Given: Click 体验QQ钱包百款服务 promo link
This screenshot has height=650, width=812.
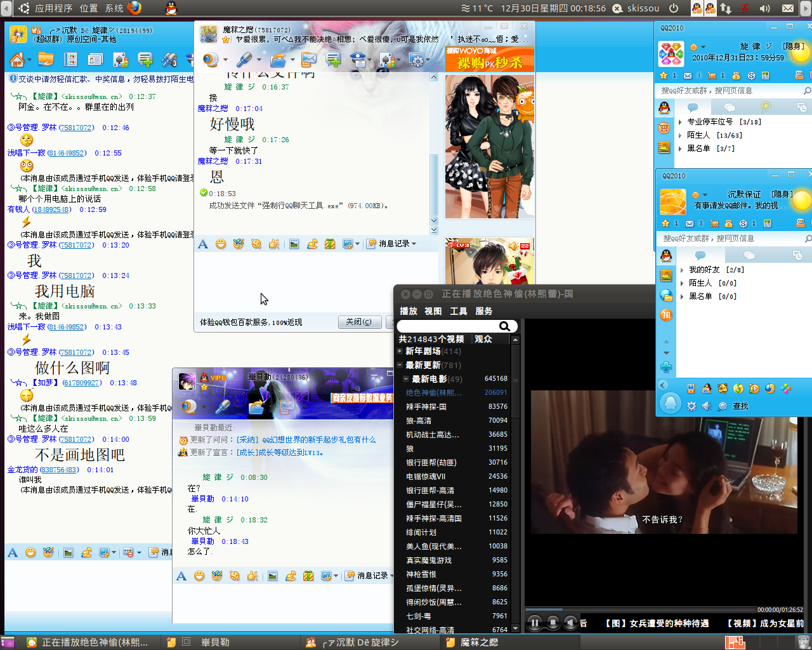Looking at the screenshot, I should (x=251, y=322).
